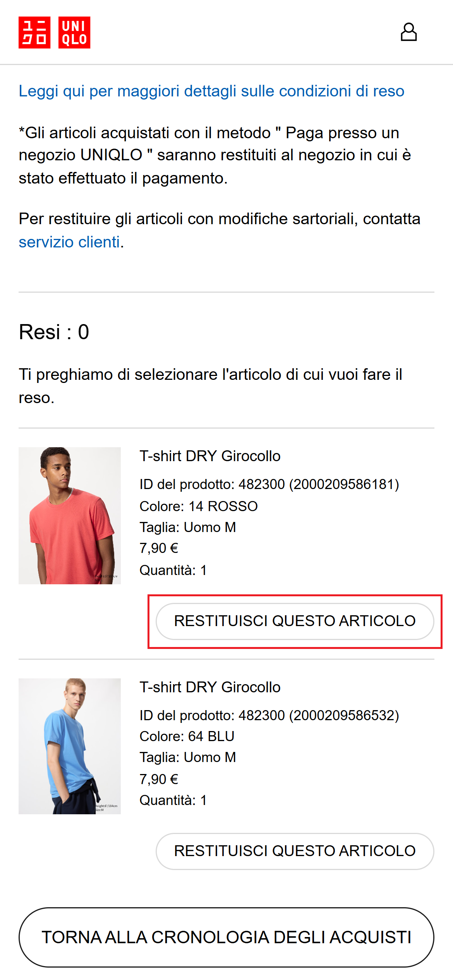Select the BLU T-shirt DRY Girocollo title
The width and height of the screenshot is (453, 980).
coord(210,687)
